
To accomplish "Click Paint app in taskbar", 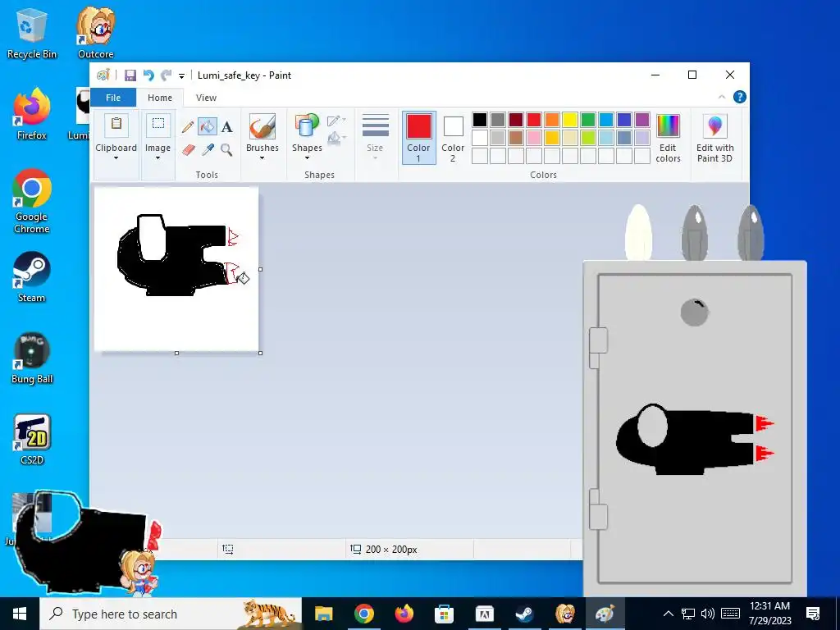I will 605,614.
